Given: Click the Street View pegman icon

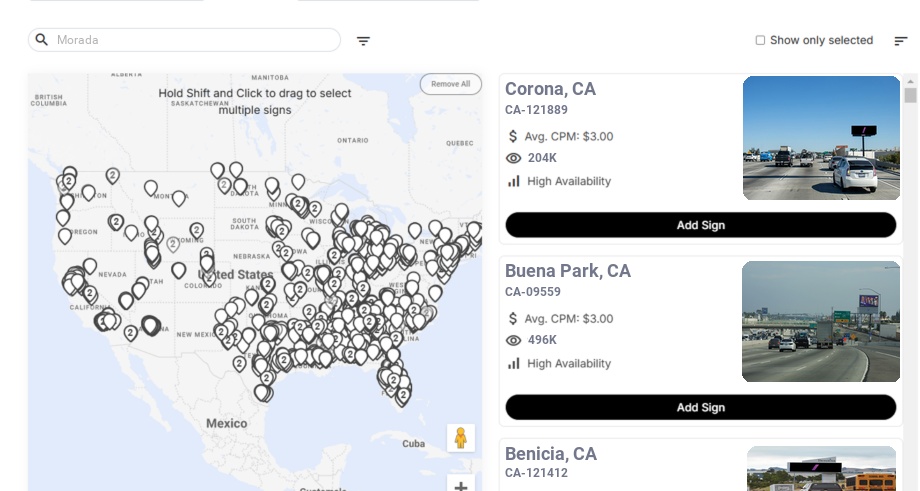Looking at the screenshot, I should coord(460,438).
